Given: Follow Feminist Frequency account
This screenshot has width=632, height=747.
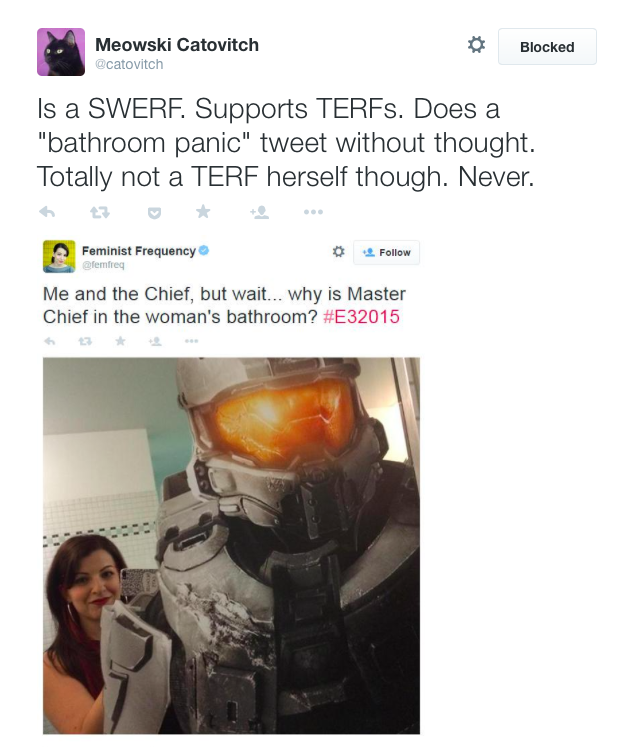Looking at the screenshot, I should 386,252.
